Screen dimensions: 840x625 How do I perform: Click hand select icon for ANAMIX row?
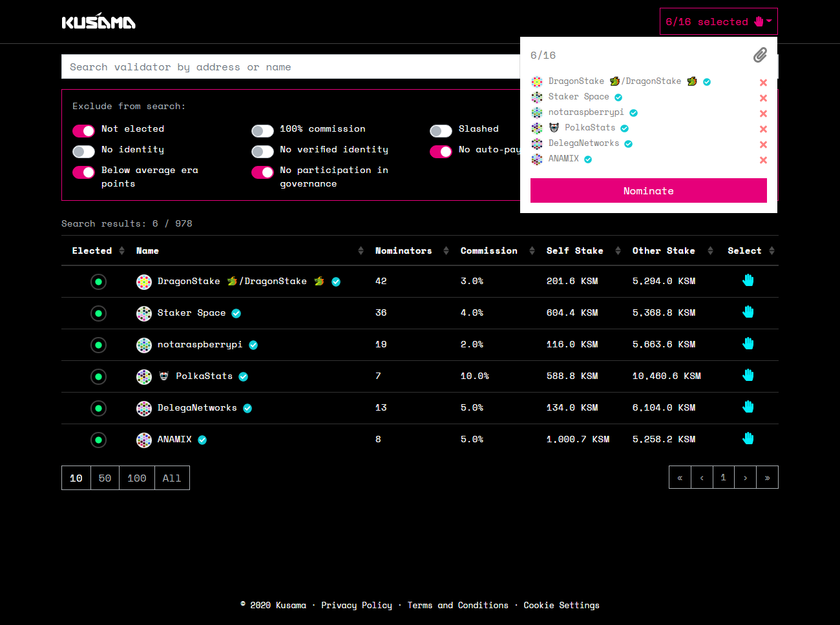pyautogui.click(x=748, y=438)
